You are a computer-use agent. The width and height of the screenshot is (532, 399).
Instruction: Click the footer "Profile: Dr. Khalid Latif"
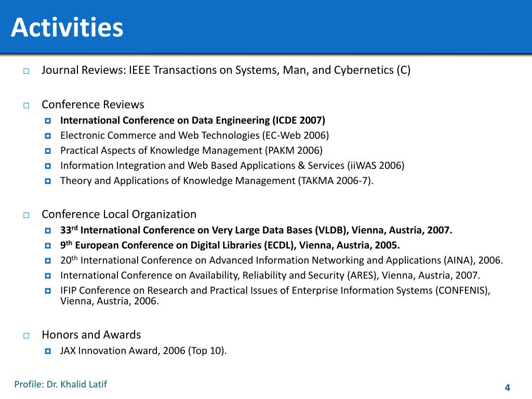coord(60,384)
